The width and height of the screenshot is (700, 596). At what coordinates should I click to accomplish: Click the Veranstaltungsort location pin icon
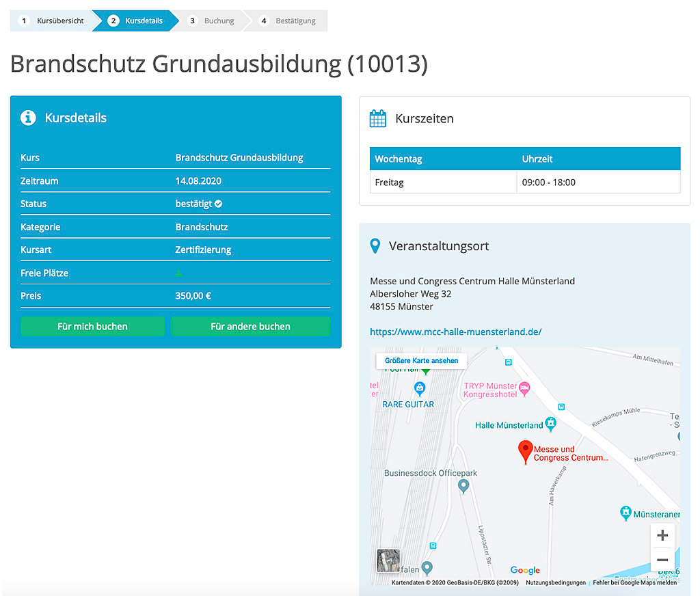tap(375, 246)
